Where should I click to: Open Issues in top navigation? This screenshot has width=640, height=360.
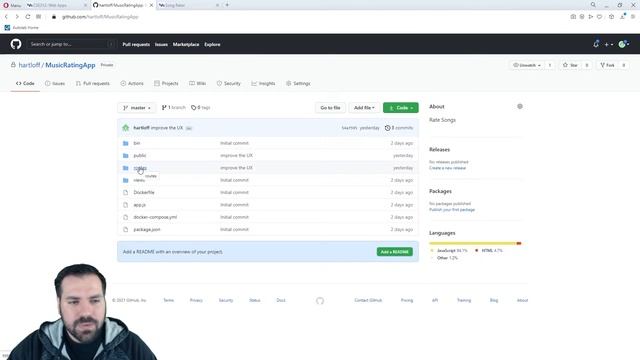tap(161, 44)
